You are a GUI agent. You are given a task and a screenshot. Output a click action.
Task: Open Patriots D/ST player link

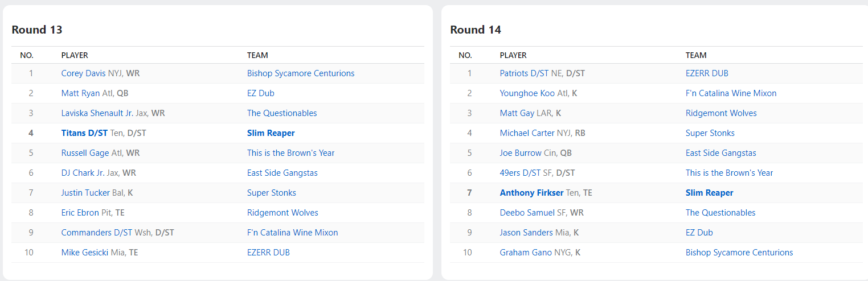pyautogui.click(x=524, y=73)
